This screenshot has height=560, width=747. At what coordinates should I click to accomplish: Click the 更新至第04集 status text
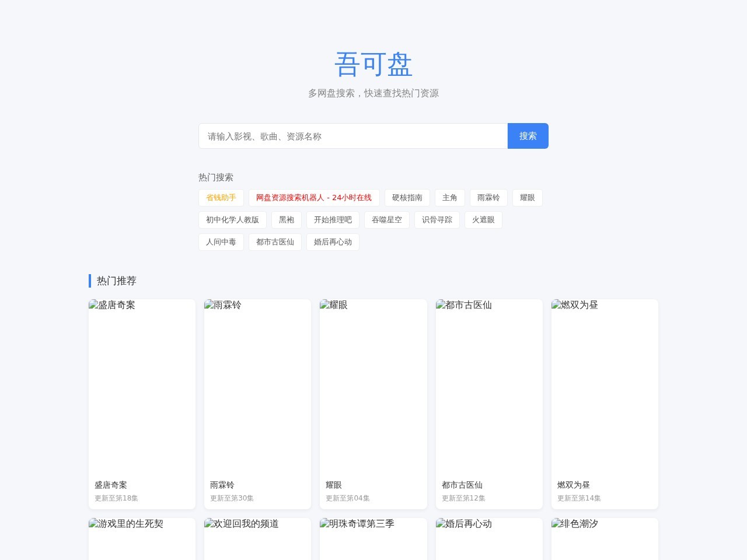tap(348, 498)
